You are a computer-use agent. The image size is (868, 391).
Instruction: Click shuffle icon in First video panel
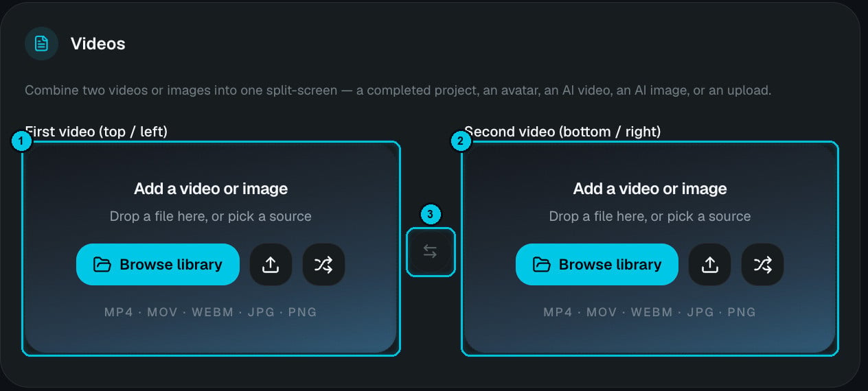coord(323,264)
